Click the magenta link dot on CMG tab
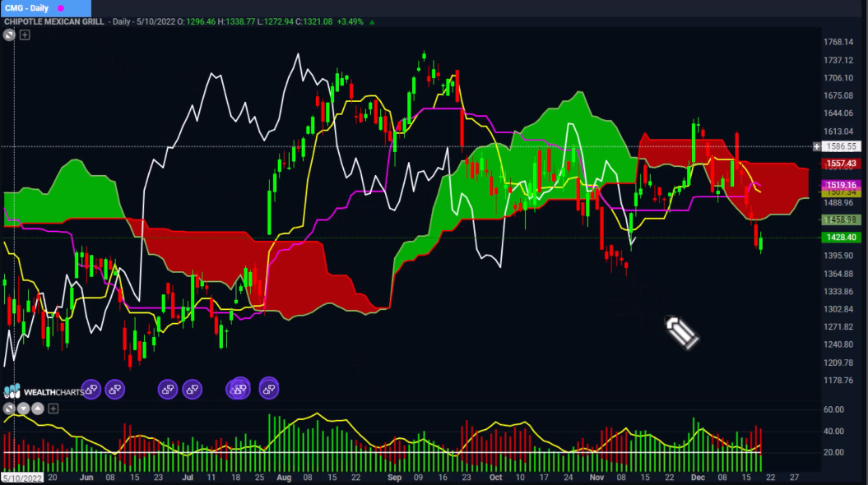 (x=61, y=8)
